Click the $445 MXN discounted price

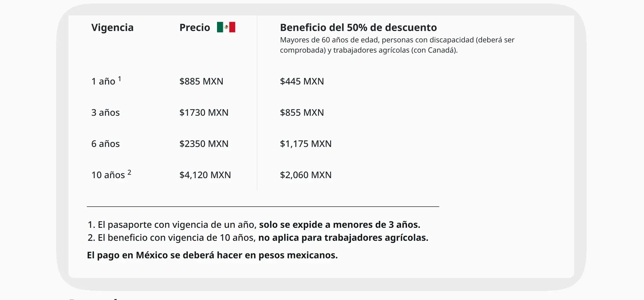click(x=302, y=81)
